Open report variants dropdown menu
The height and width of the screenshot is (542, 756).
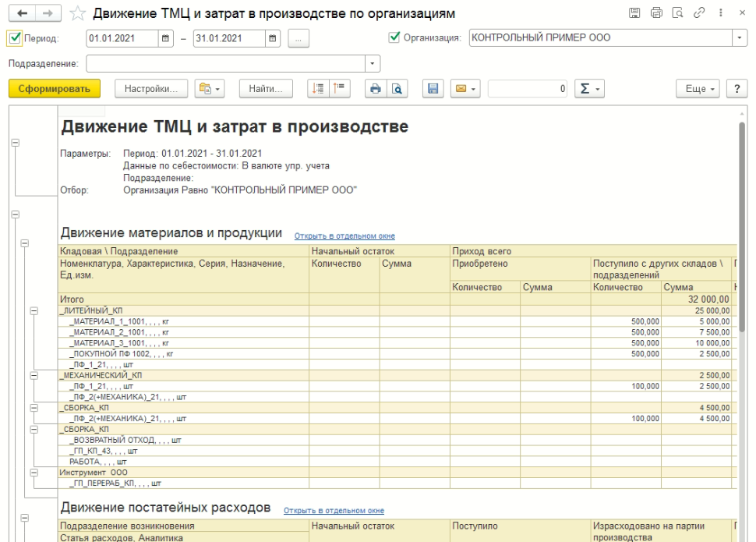[x=211, y=90]
